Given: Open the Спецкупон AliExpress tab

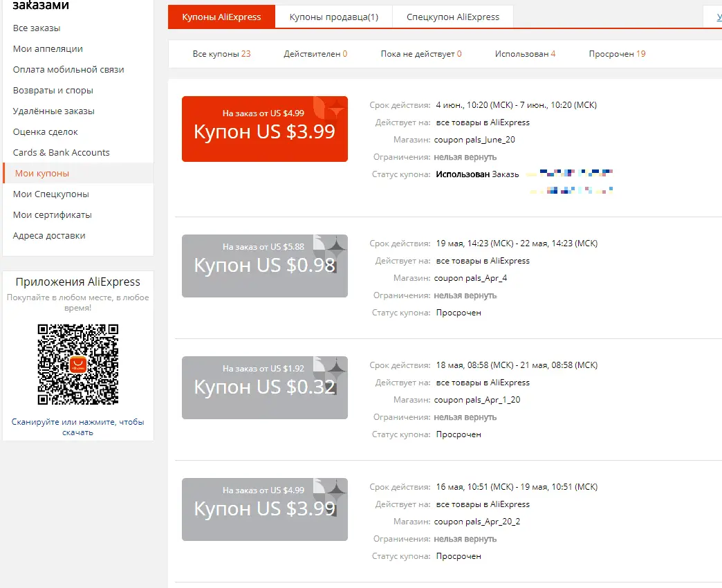Looking at the screenshot, I should click(452, 17).
